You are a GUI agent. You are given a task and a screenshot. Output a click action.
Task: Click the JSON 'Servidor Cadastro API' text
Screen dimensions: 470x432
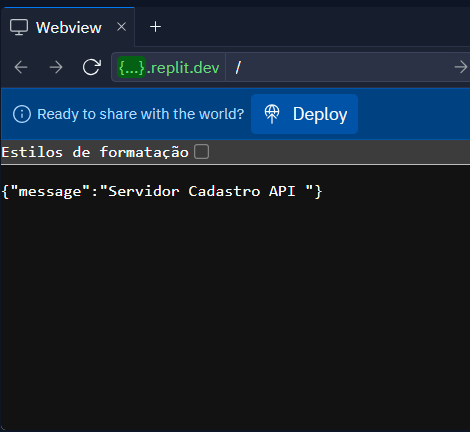pos(202,191)
